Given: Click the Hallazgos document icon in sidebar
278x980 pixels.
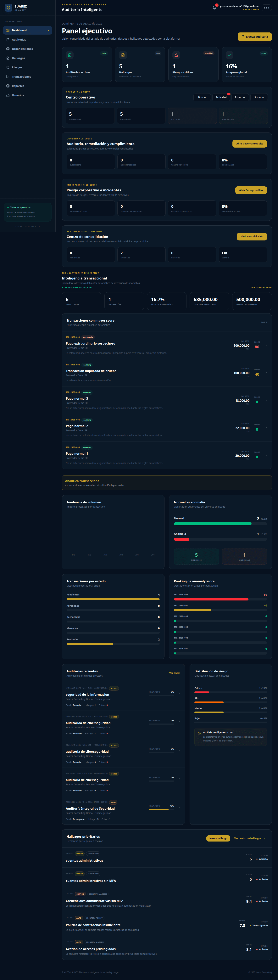Looking at the screenshot, I should [x=8, y=58].
